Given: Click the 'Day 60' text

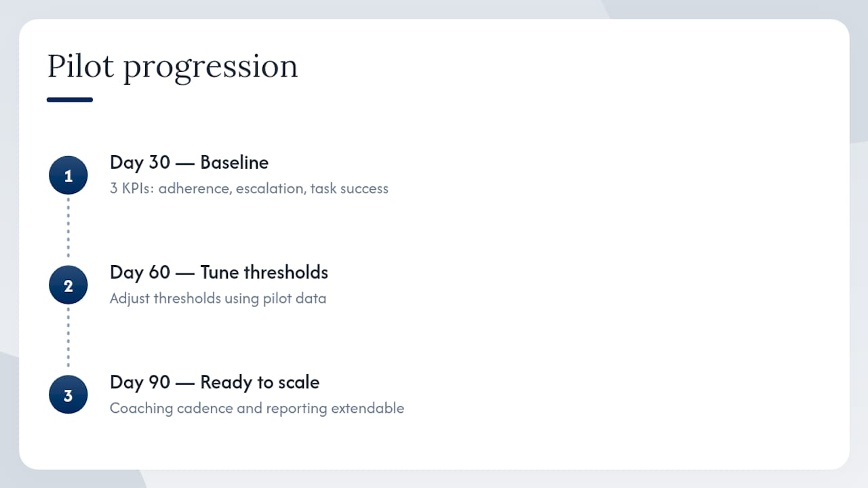Looking at the screenshot, I should [x=140, y=272].
